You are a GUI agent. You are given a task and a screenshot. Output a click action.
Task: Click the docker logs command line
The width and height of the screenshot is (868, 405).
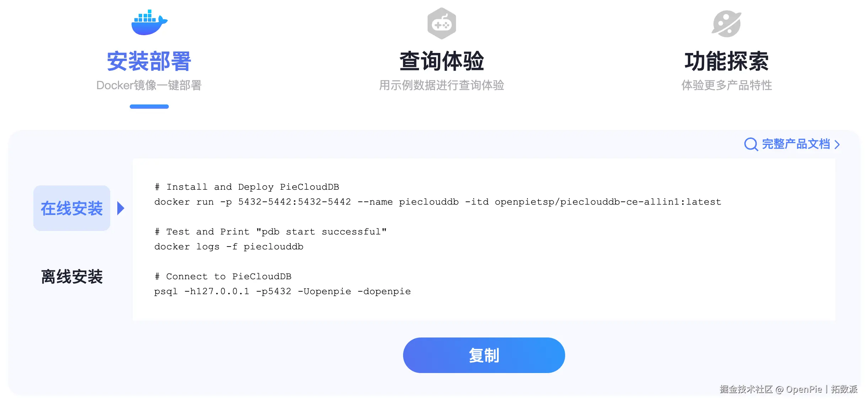(x=229, y=247)
